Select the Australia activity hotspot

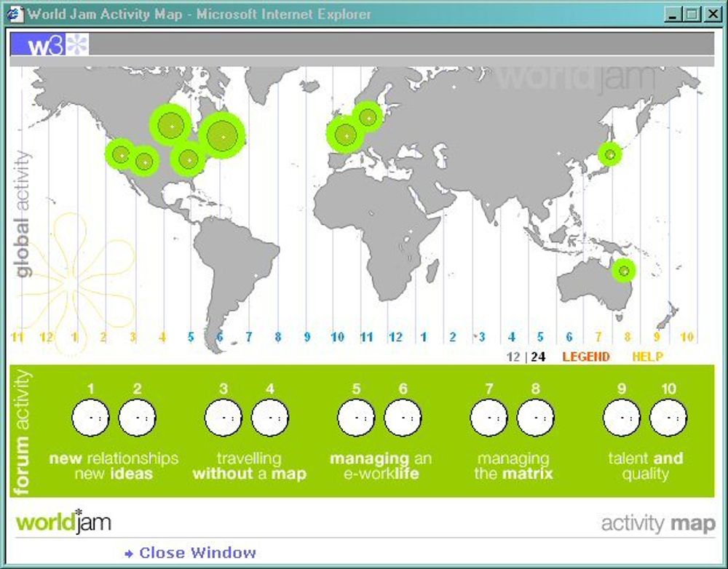pos(624,271)
